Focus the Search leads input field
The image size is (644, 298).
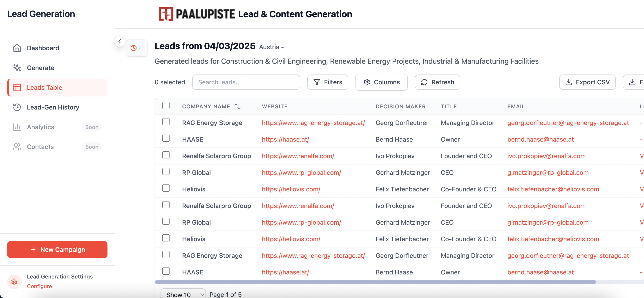[x=246, y=82]
